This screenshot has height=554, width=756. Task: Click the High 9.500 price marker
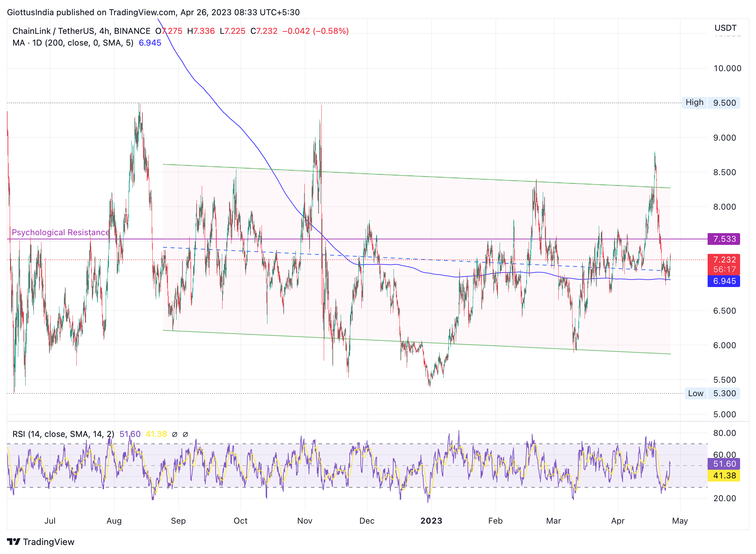(x=711, y=103)
